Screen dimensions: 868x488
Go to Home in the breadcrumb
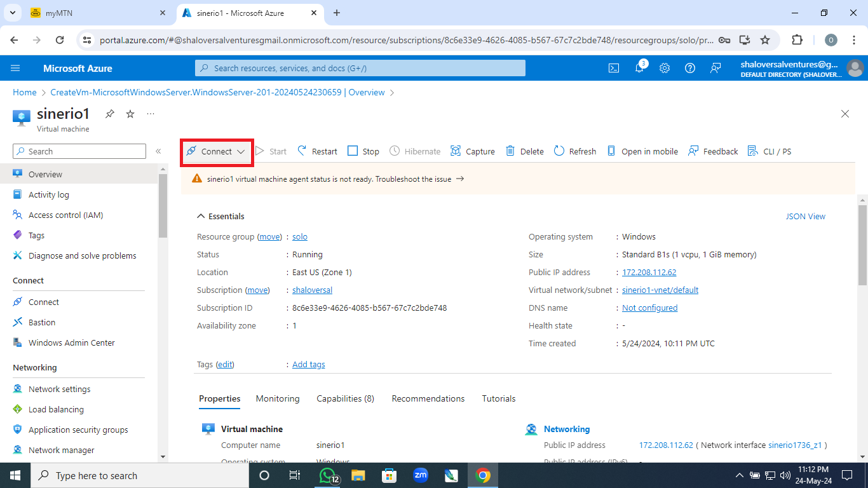click(x=25, y=92)
